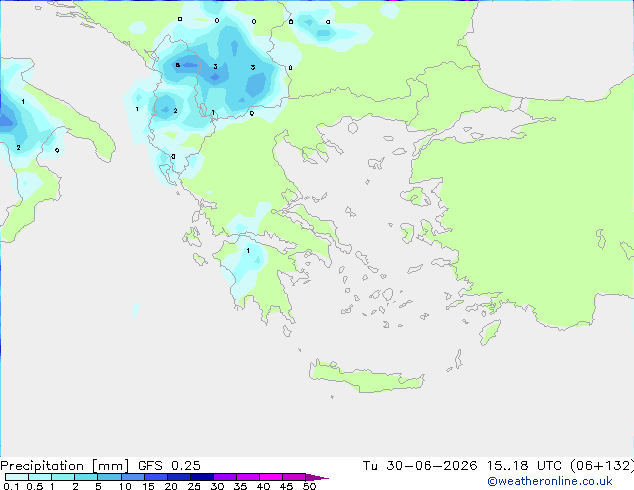Choose the 20–25 mm dark blue swatch
Image resolution: width=634 pixels, height=490 pixels.
click(x=178, y=477)
